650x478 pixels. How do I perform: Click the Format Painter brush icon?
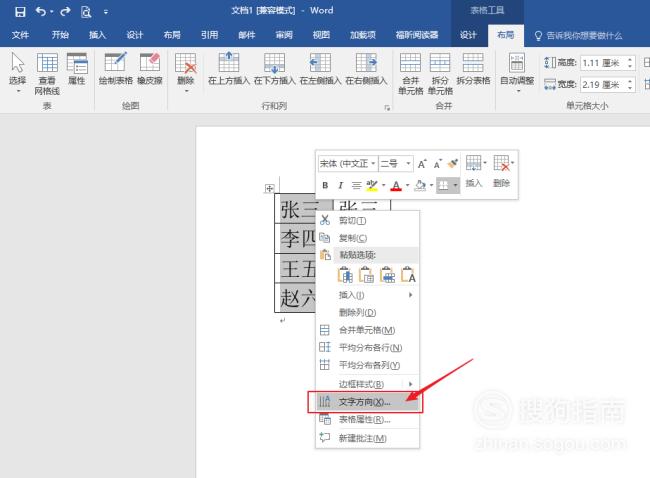coord(453,163)
